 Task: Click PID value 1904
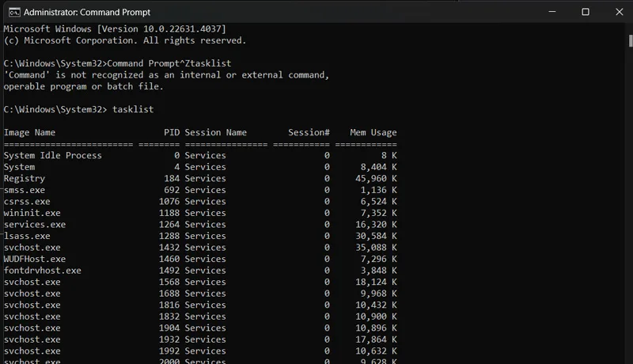click(169, 328)
